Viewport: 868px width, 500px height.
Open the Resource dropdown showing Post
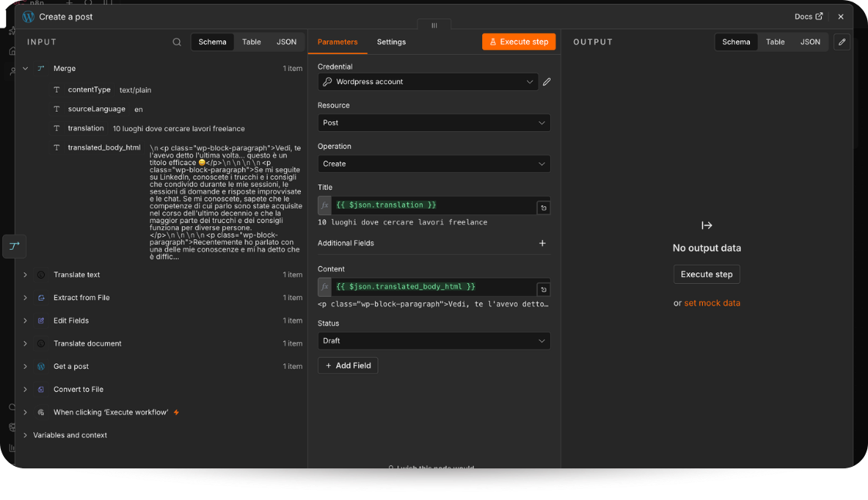click(x=434, y=123)
